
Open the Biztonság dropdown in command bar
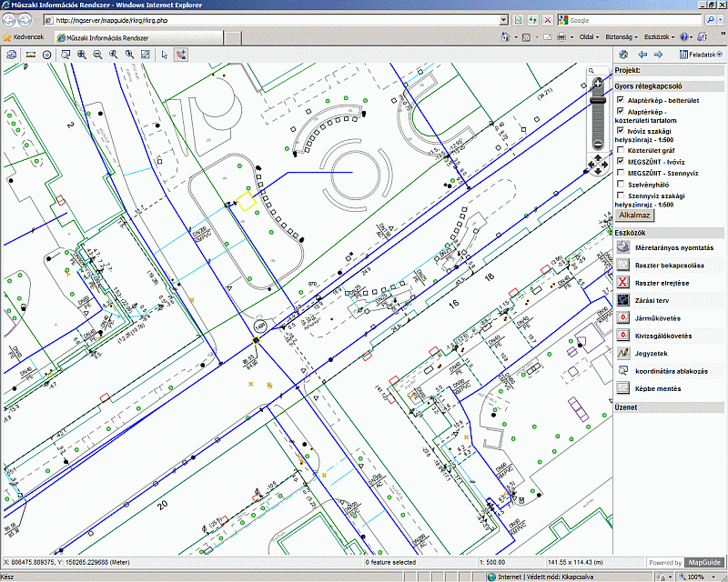[622, 37]
